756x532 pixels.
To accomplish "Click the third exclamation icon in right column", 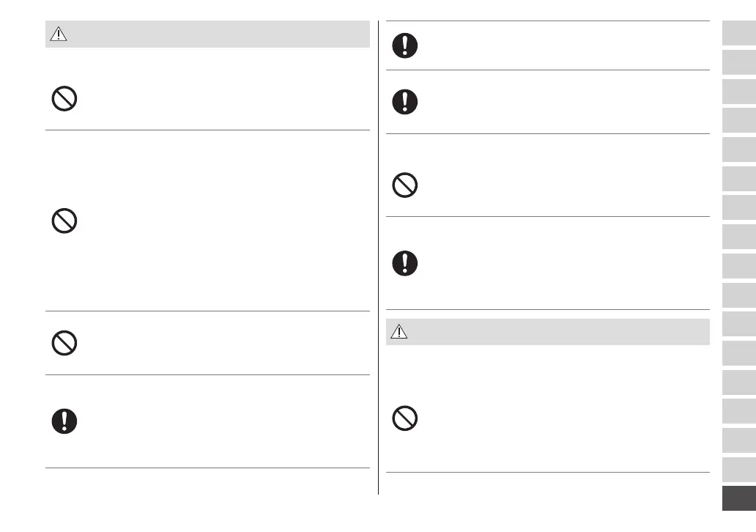I will pos(405,263).
